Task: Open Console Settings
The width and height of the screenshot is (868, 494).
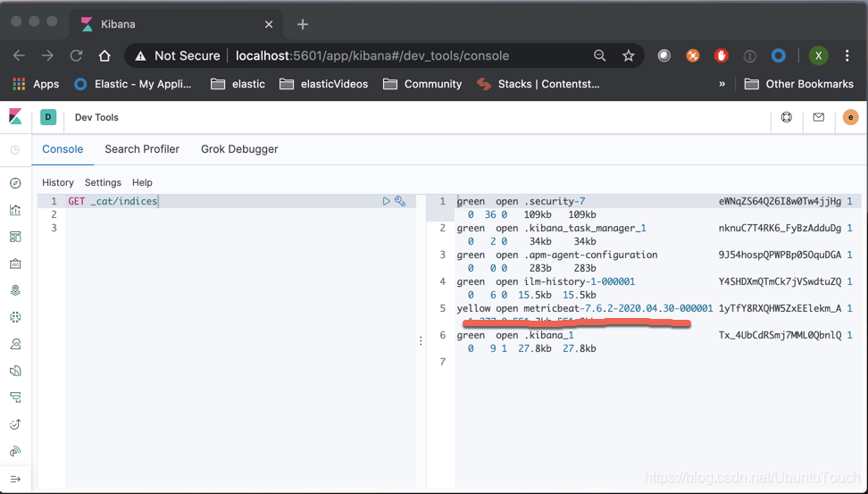Action: (103, 182)
